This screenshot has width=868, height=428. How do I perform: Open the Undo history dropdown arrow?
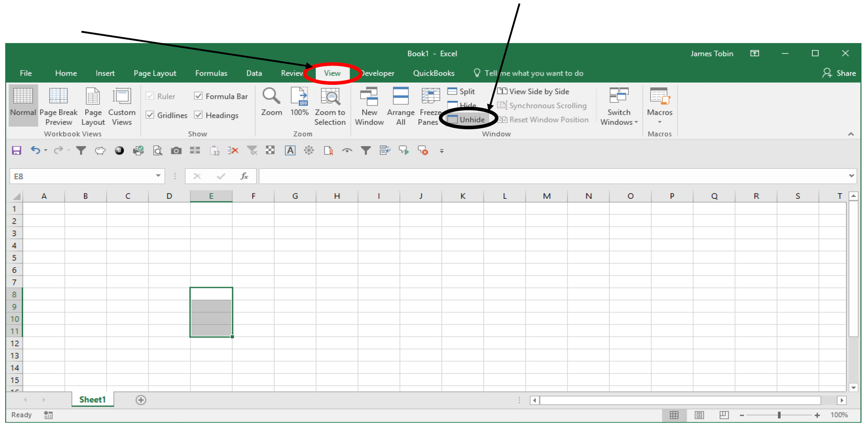click(45, 150)
